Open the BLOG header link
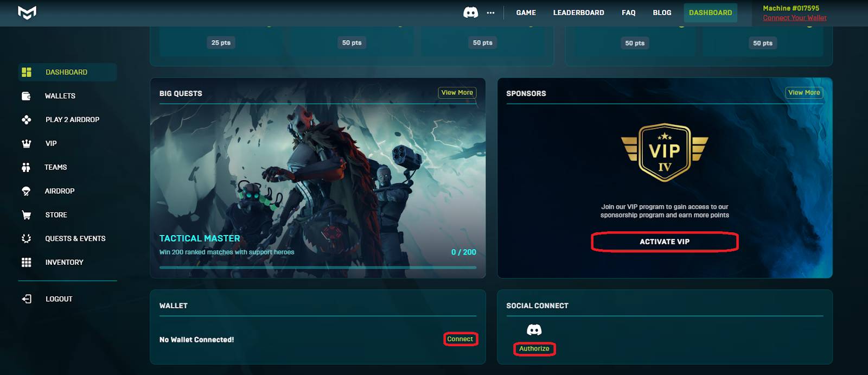The height and width of the screenshot is (375, 868). pos(662,12)
